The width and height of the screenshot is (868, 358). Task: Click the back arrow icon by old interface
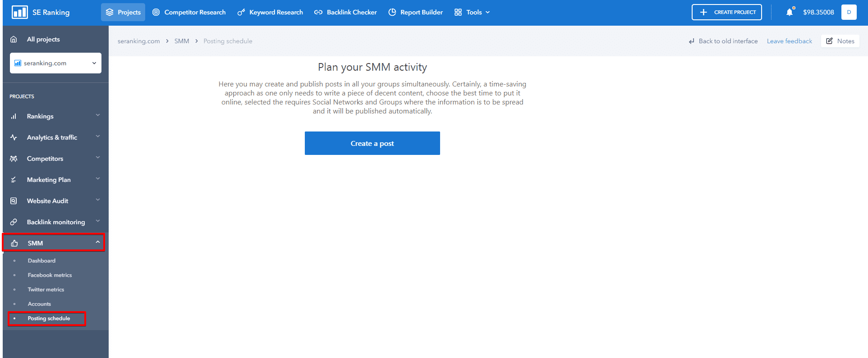(x=692, y=41)
